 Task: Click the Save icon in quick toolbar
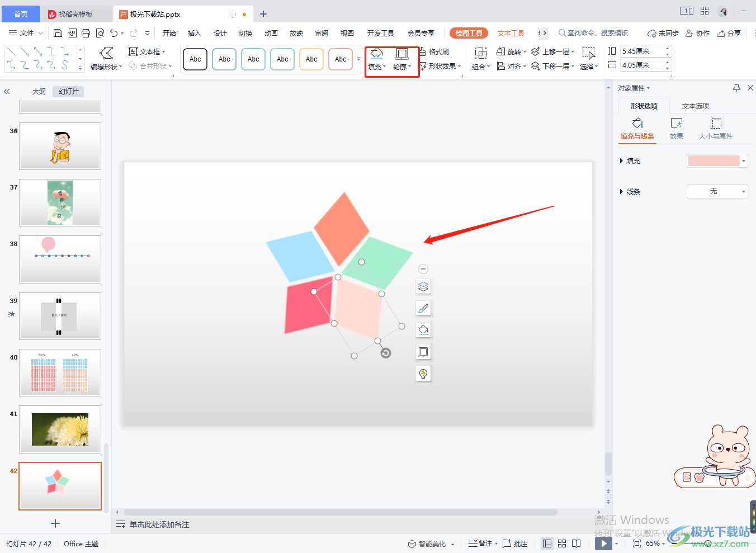tap(58, 33)
